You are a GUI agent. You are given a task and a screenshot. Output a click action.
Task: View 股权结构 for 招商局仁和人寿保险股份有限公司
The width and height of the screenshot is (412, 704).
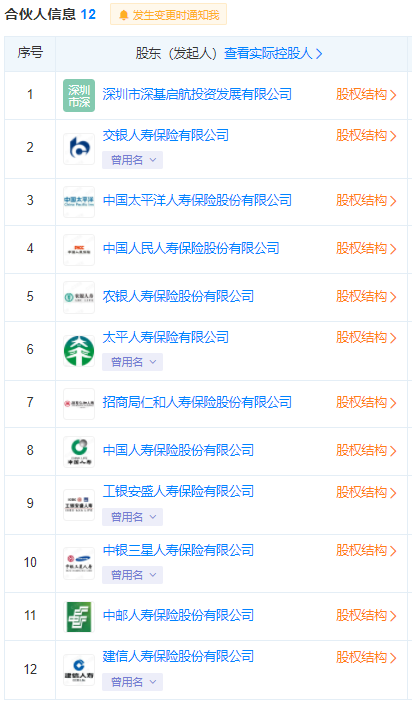point(366,403)
